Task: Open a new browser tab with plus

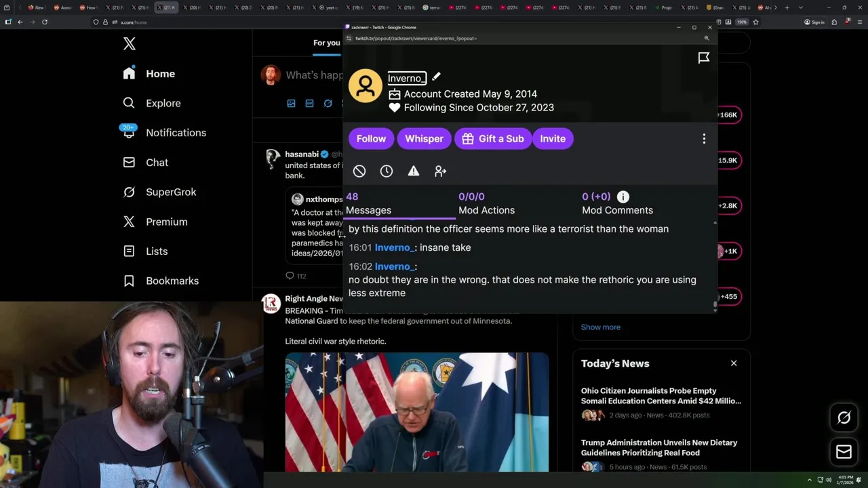Action: (x=787, y=7)
